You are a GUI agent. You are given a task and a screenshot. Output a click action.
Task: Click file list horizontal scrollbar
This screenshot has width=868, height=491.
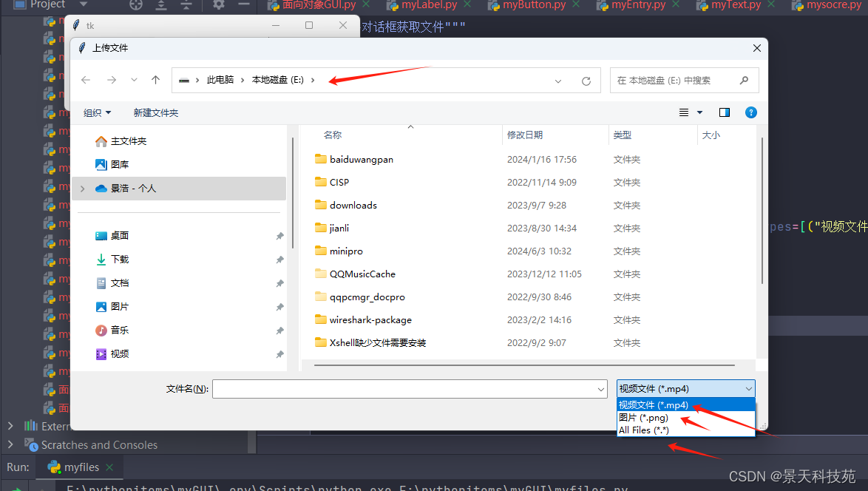(x=524, y=365)
